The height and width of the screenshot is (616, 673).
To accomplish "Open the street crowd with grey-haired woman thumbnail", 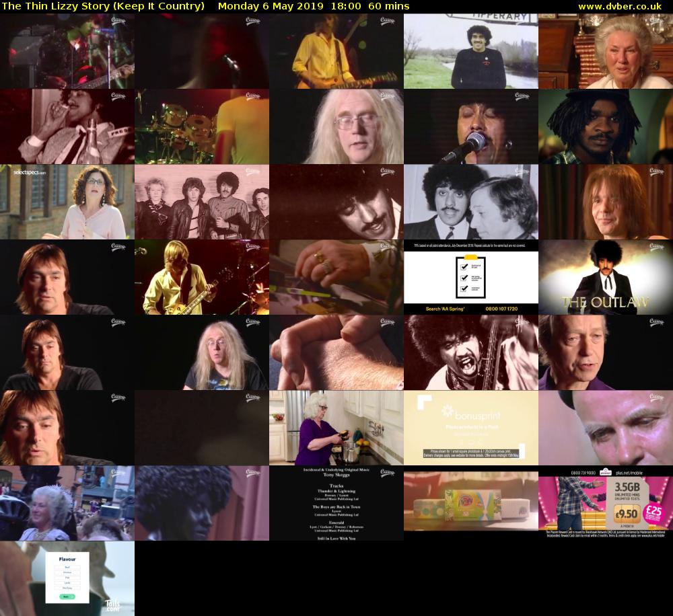I will tap(67, 503).
